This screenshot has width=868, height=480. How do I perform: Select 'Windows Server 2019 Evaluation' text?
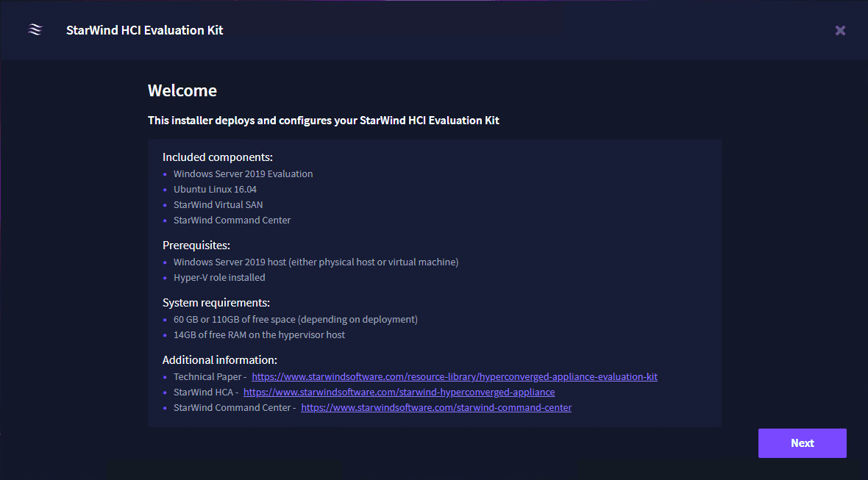coord(243,173)
